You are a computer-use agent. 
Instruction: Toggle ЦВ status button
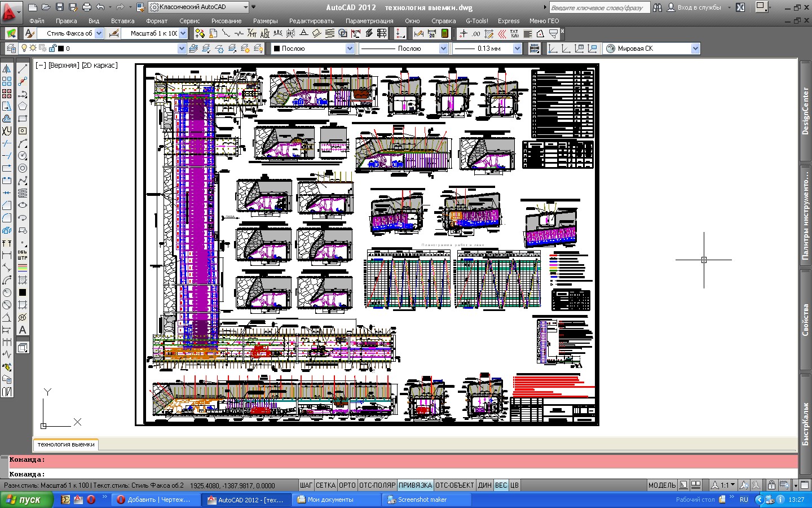click(514, 485)
